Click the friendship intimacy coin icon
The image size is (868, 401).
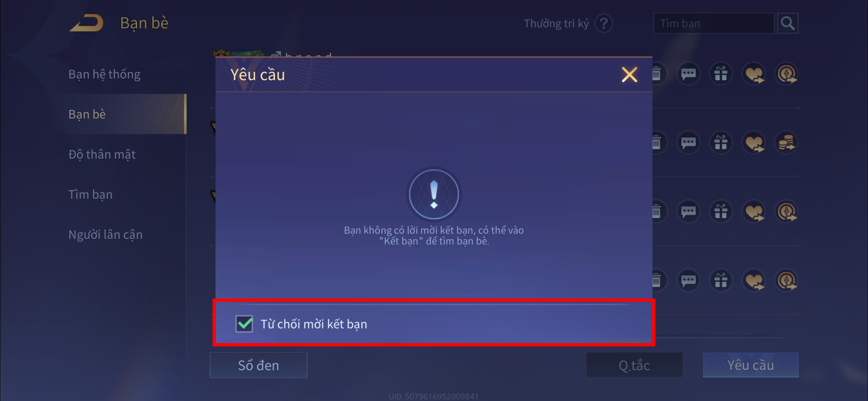click(x=786, y=142)
